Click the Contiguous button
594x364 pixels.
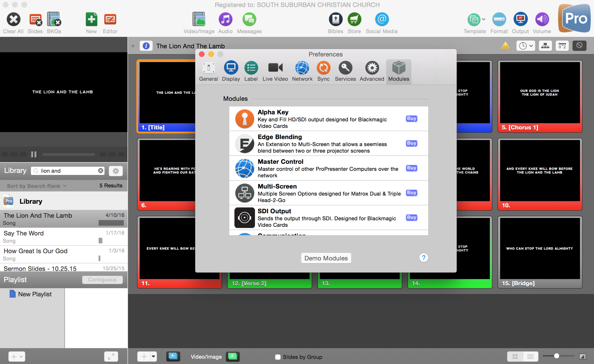(x=102, y=279)
